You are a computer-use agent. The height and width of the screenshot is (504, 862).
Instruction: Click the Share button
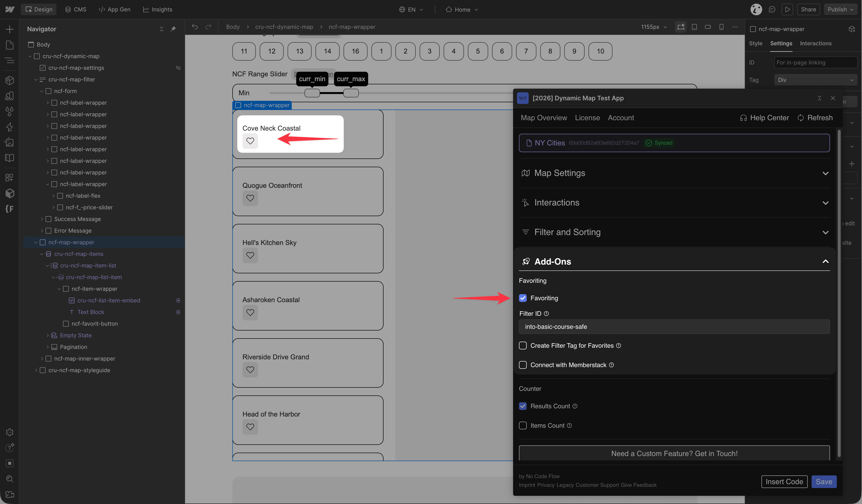click(808, 9)
